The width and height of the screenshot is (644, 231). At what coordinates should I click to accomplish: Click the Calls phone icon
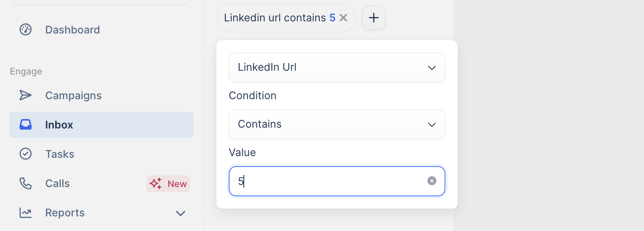[26, 183]
